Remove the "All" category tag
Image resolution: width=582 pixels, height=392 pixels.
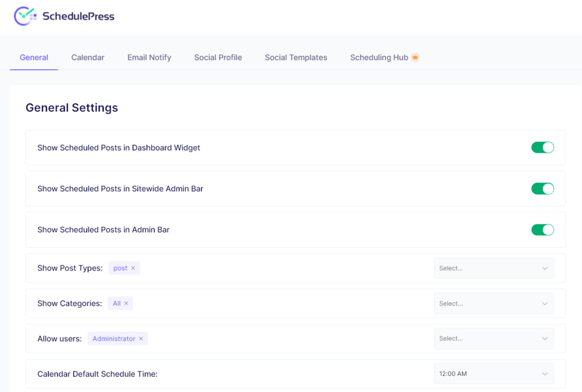tap(127, 303)
